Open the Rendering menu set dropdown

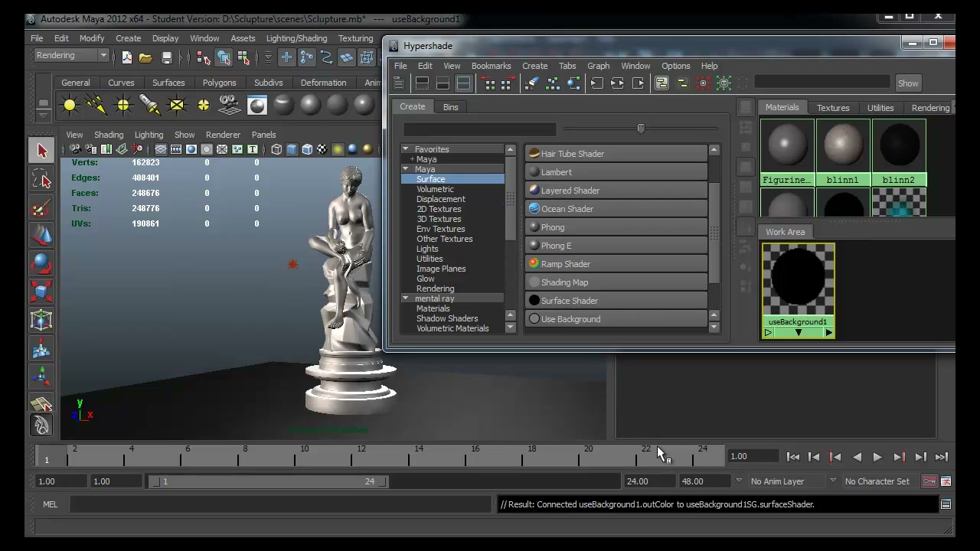pyautogui.click(x=71, y=55)
